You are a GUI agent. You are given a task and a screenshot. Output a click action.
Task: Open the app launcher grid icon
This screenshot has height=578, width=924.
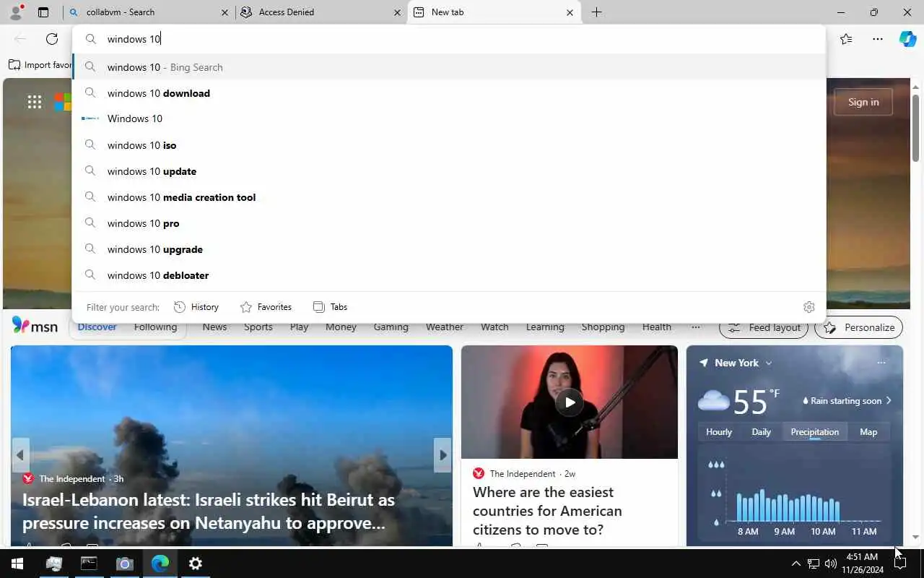click(35, 102)
